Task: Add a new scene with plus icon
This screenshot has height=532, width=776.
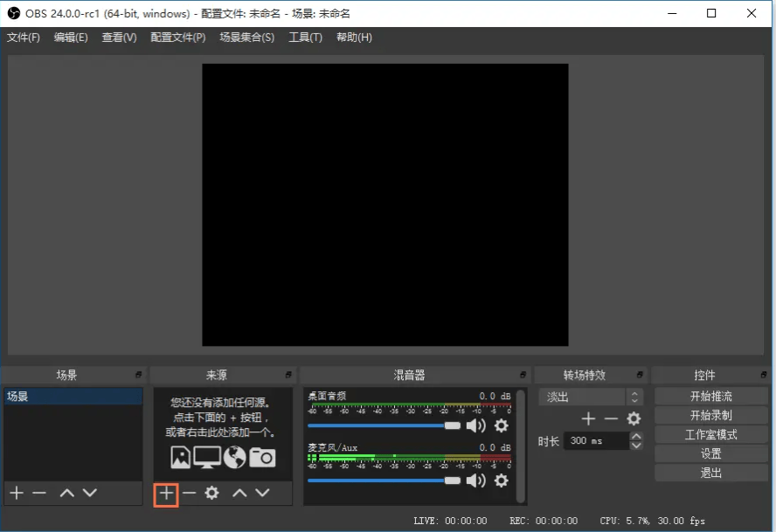Action: coord(16,494)
